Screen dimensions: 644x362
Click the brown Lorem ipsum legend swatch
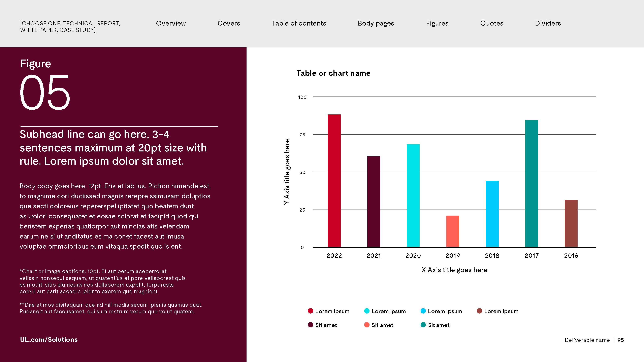coord(479,311)
